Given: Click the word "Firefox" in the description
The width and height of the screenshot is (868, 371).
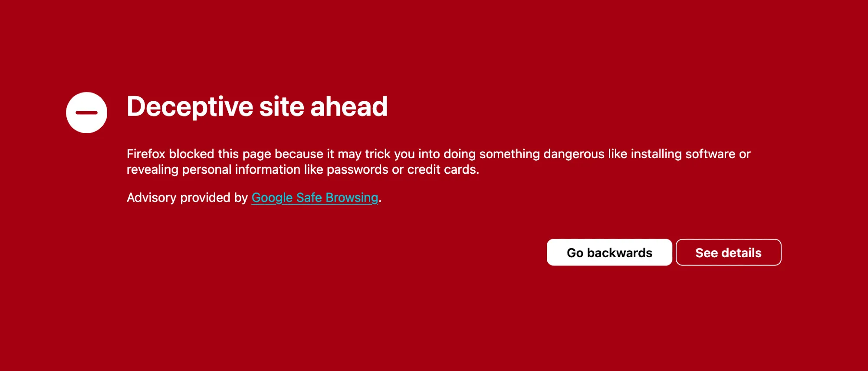Looking at the screenshot, I should 146,154.
